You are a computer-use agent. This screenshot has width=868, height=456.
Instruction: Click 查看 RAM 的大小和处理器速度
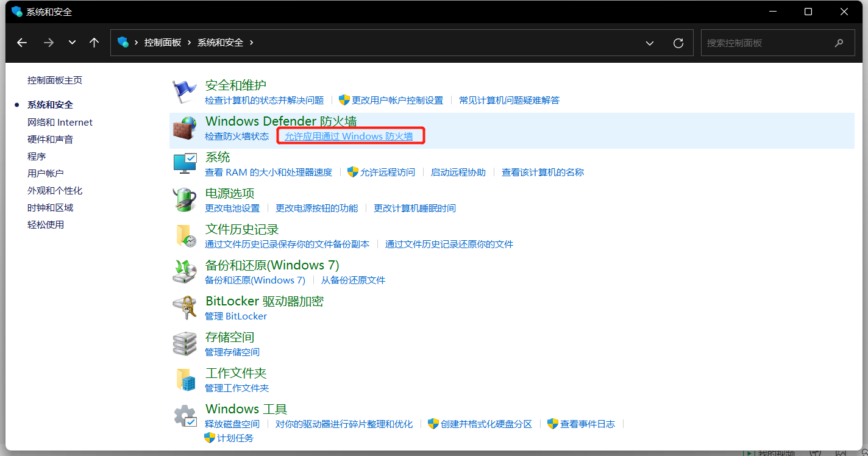pos(269,173)
